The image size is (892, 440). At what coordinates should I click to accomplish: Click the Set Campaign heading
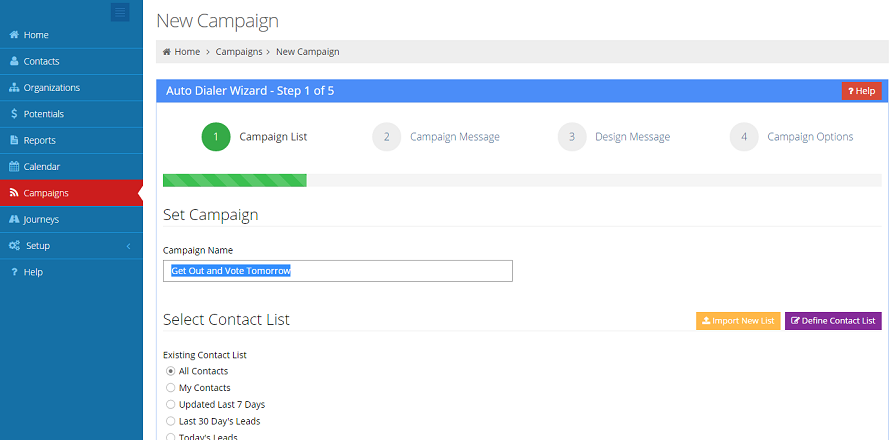[210, 215]
